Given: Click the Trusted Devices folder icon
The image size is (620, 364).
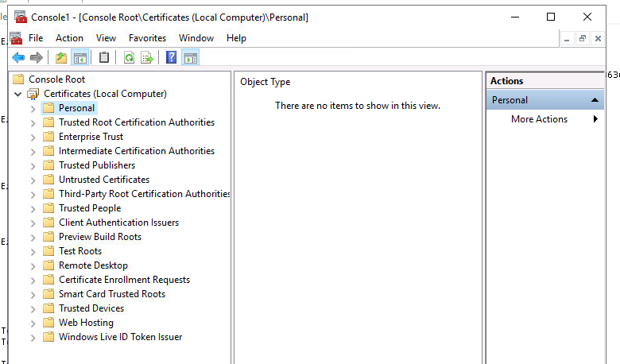Looking at the screenshot, I should point(48,308).
